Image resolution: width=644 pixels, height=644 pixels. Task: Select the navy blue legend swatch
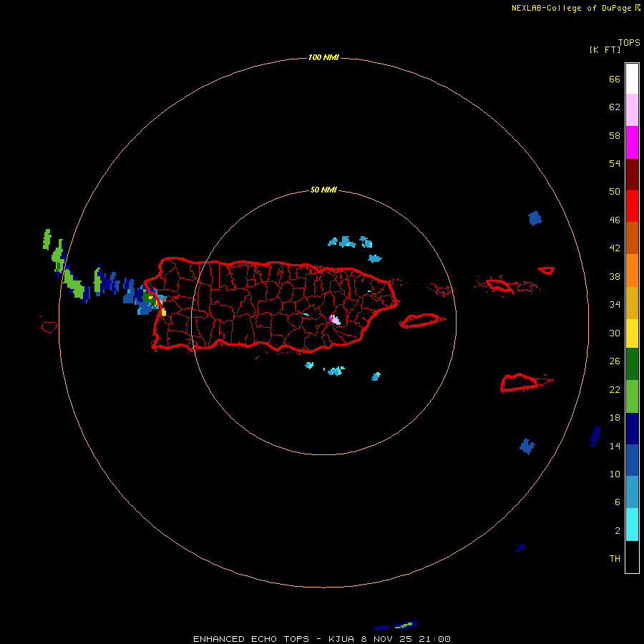[632, 429]
